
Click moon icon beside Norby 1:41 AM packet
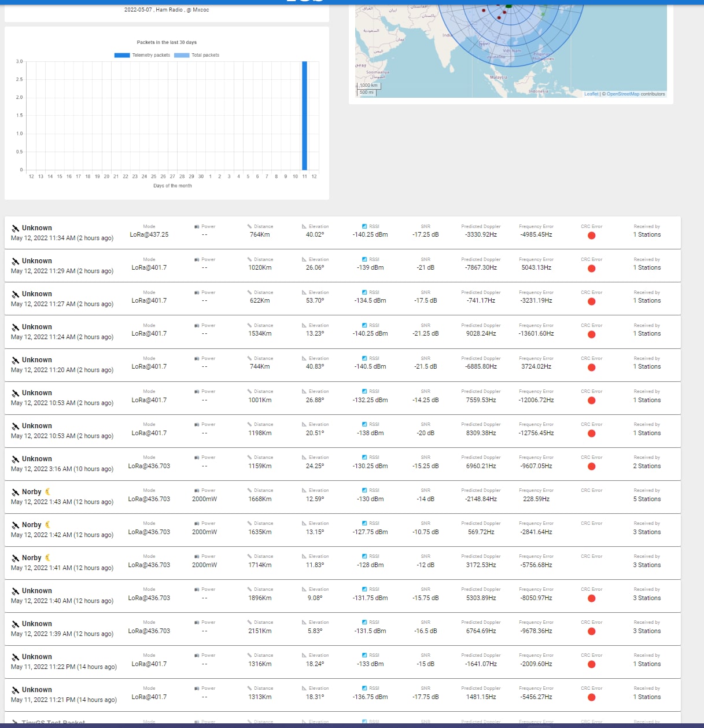click(x=47, y=558)
